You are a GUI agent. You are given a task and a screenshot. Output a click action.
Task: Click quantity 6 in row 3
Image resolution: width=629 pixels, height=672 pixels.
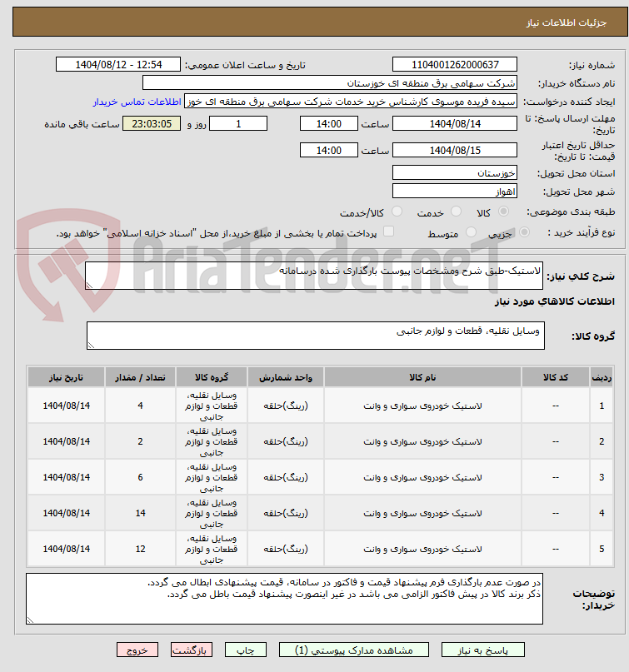[140, 477]
